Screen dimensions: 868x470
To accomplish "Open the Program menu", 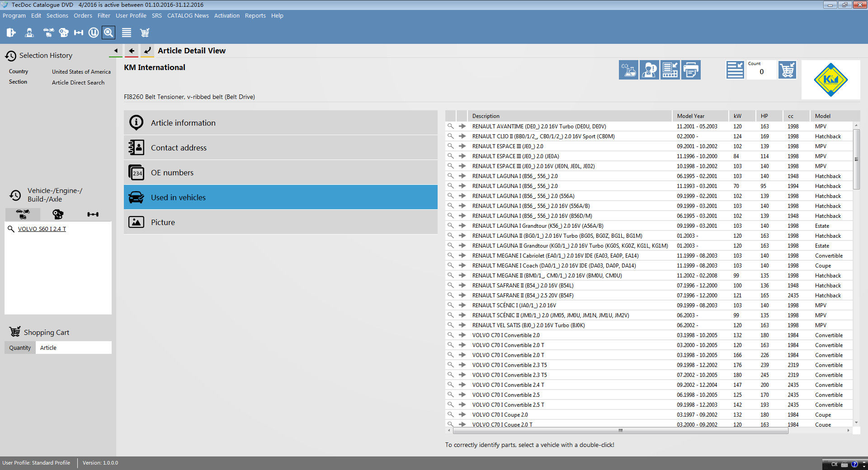I will (x=14, y=15).
